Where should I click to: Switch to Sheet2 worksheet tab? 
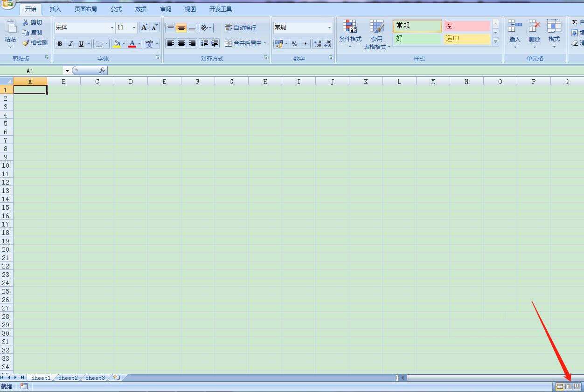(x=68, y=378)
